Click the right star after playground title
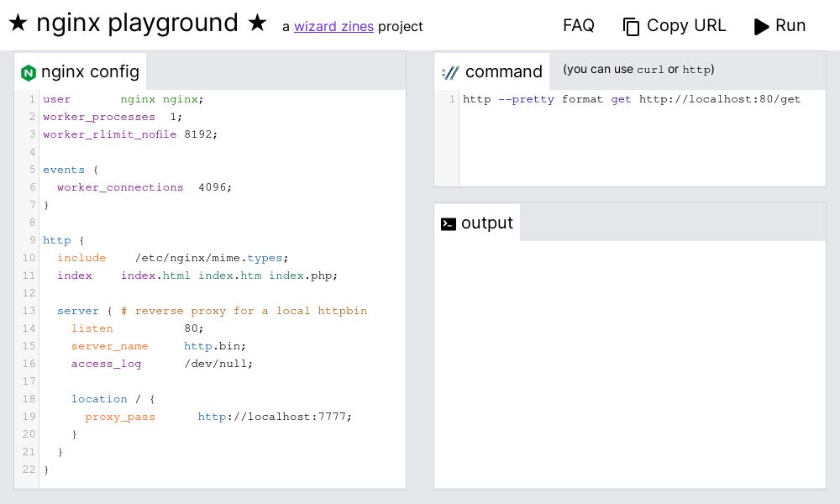The width and height of the screenshot is (840, 504). [x=255, y=23]
